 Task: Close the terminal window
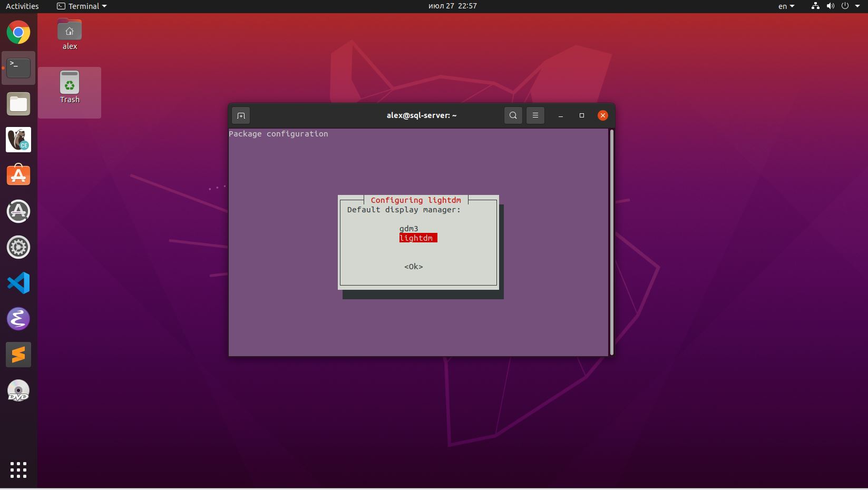[x=603, y=115]
